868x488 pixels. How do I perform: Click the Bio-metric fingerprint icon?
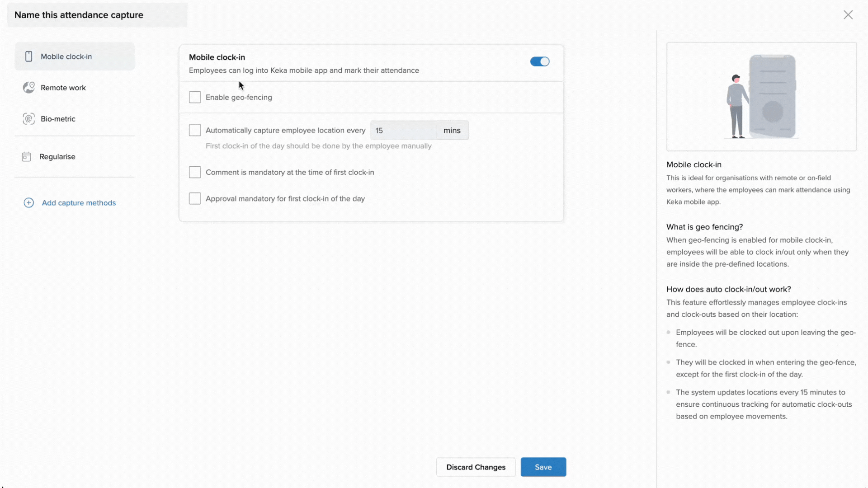point(29,119)
